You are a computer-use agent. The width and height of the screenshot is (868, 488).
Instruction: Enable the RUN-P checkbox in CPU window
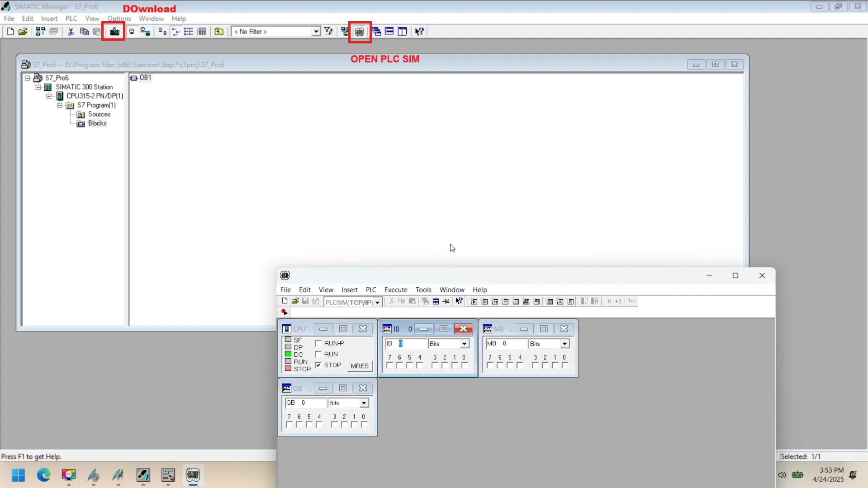[x=318, y=343]
